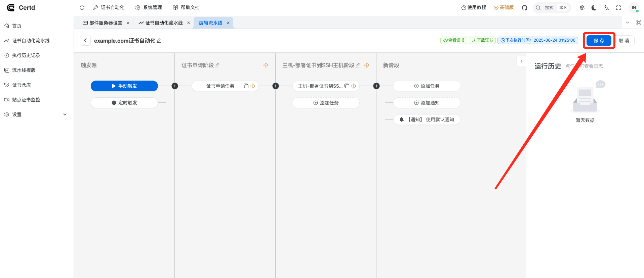This screenshot has height=278, width=644.
Task: Run pipeline via 手动触发
Action: click(x=124, y=86)
